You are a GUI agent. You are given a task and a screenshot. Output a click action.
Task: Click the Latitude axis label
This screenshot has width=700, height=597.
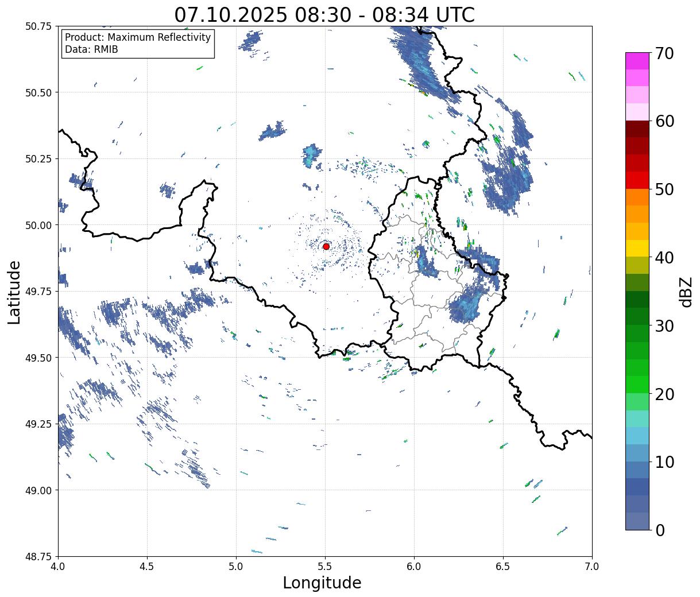pyautogui.click(x=14, y=292)
